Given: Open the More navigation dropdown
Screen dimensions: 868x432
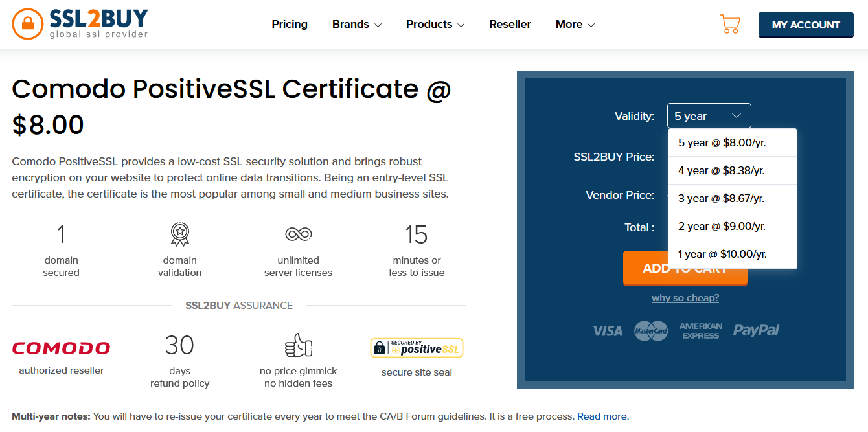Looking at the screenshot, I should 575,25.
